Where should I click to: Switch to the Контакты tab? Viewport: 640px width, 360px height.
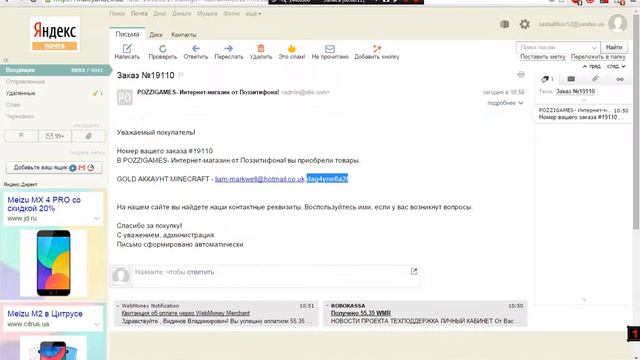pos(184,35)
